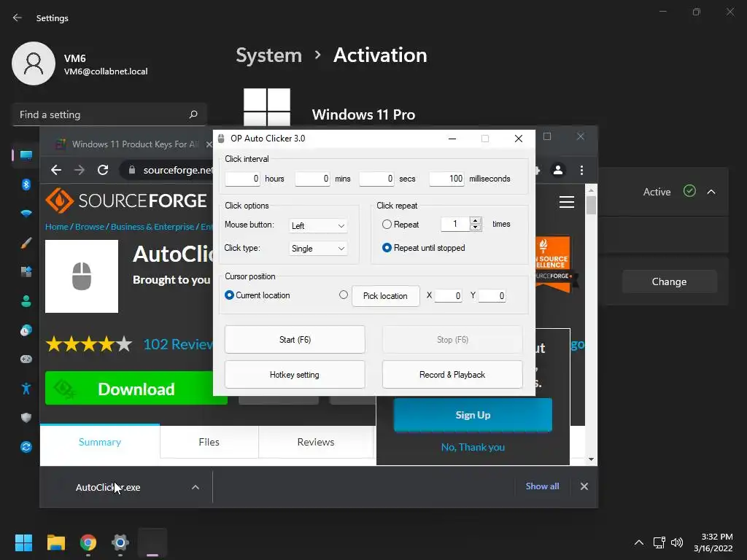
Task: Click Pick location button
Action: click(385, 296)
